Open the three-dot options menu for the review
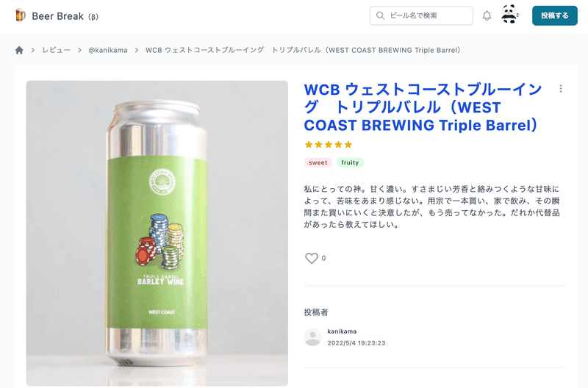This screenshot has width=588, height=388. [x=561, y=88]
